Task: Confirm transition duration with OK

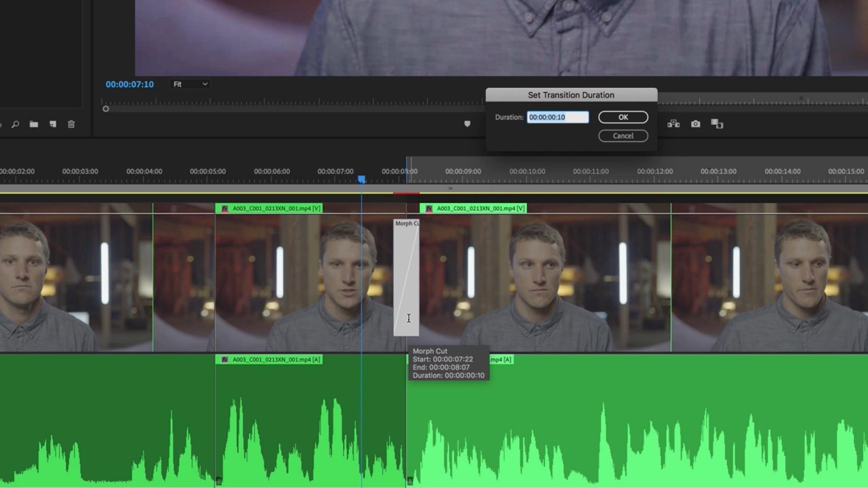Action: (623, 117)
